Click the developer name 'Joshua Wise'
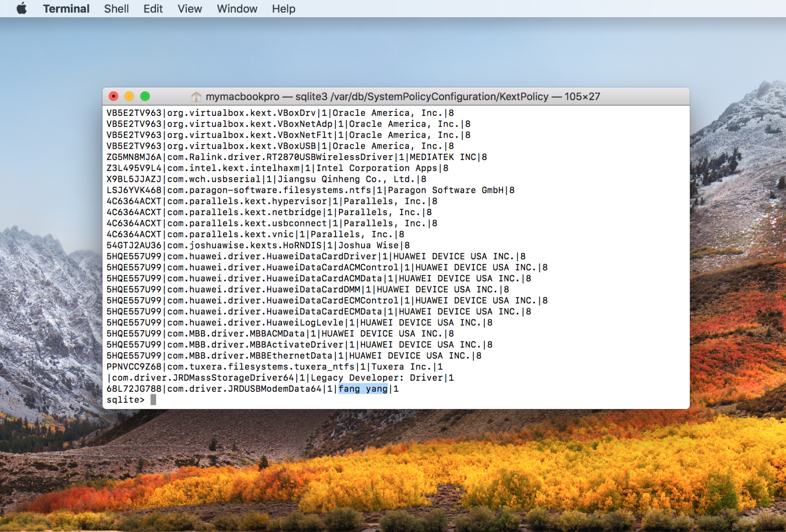This screenshot has width=786, height=532. [x=369, y=246]
